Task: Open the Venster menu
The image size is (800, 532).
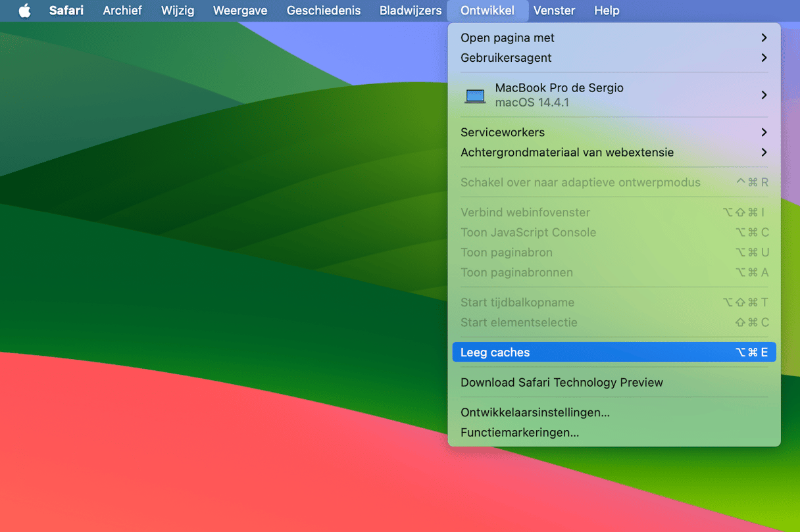Action: coord(554,11)
